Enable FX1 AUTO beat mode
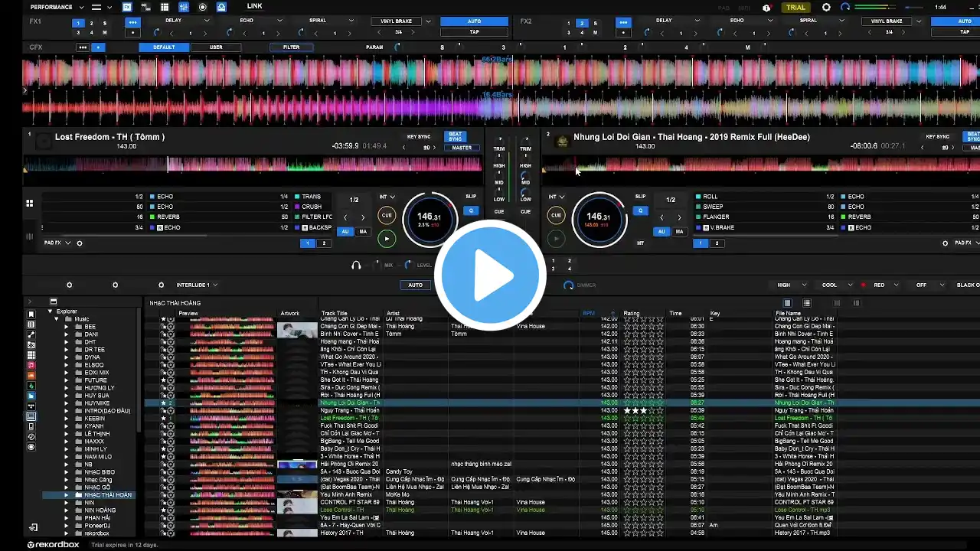The image size is (980, 551). click(x=475, y=21)
